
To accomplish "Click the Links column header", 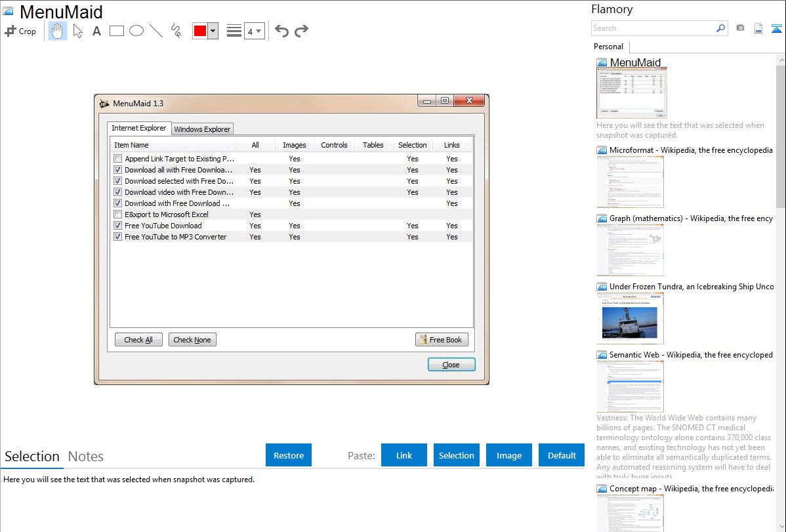I will [x=451, y=145].
